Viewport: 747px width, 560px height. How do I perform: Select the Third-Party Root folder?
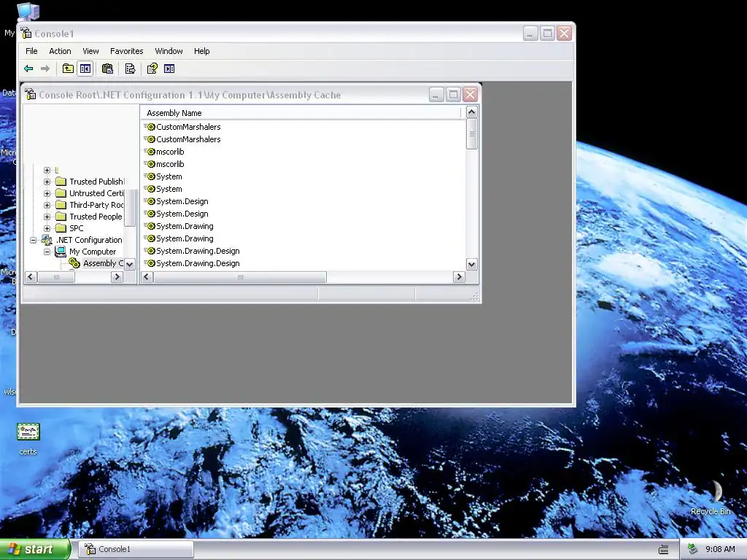tap(90, 205)
